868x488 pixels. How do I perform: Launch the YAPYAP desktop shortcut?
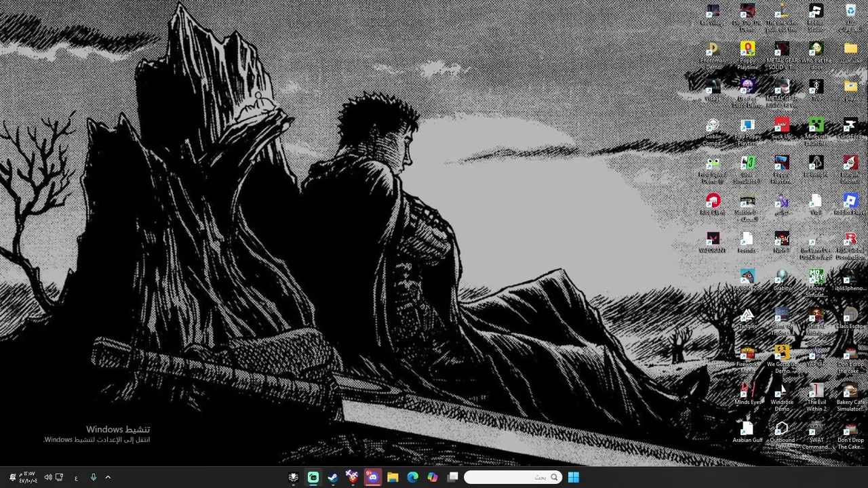coord(816,357)
